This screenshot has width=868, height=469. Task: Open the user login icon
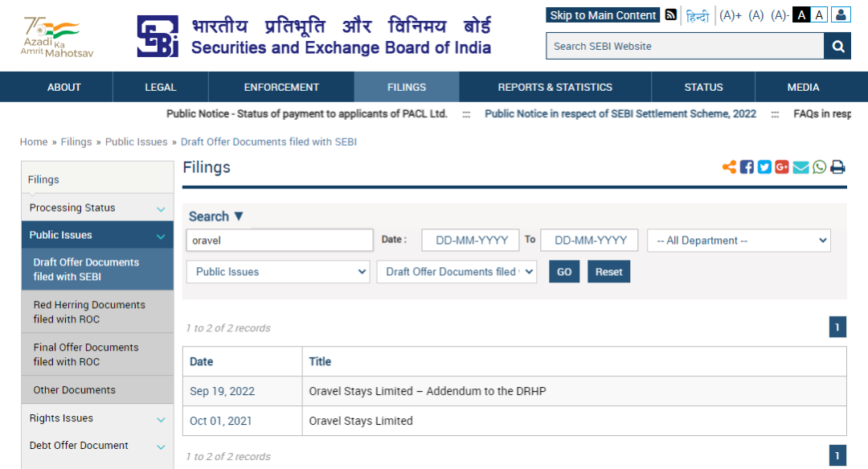point(841,15)
